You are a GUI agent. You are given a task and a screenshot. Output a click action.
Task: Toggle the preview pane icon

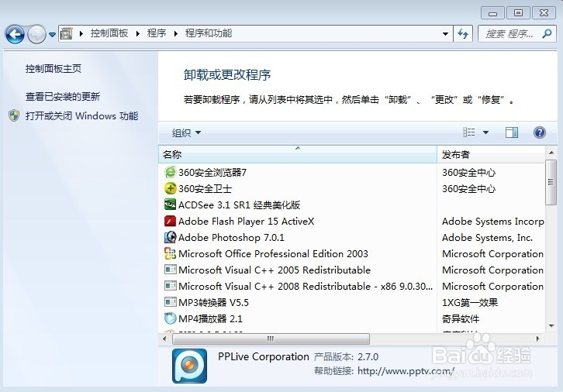pyautogui.click(x=512, y=132)
